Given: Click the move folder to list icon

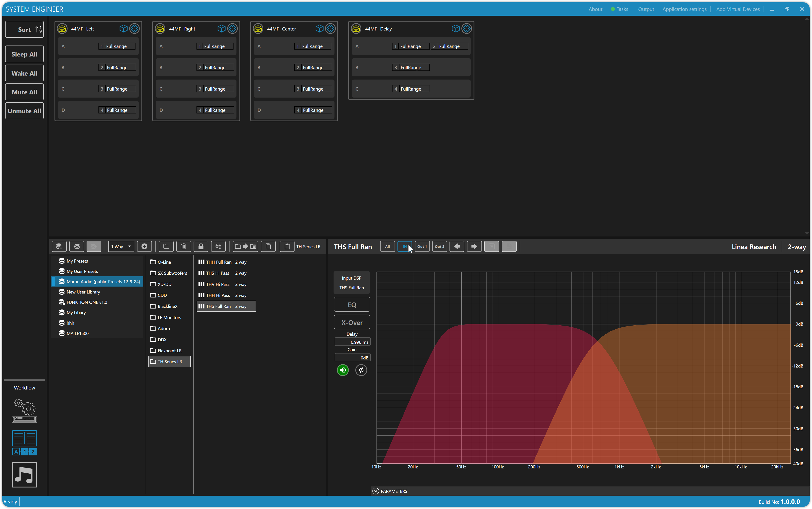Looking at the screenshot, I should click(245, 246).
